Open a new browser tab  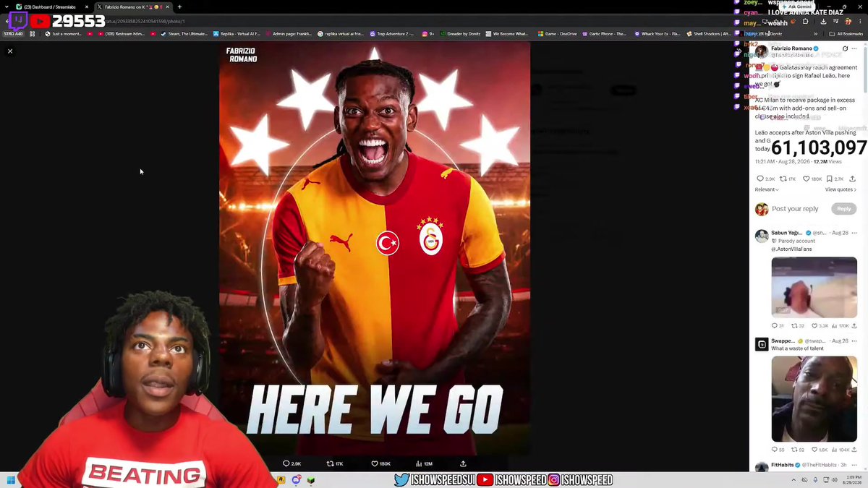tap(179, 7)
